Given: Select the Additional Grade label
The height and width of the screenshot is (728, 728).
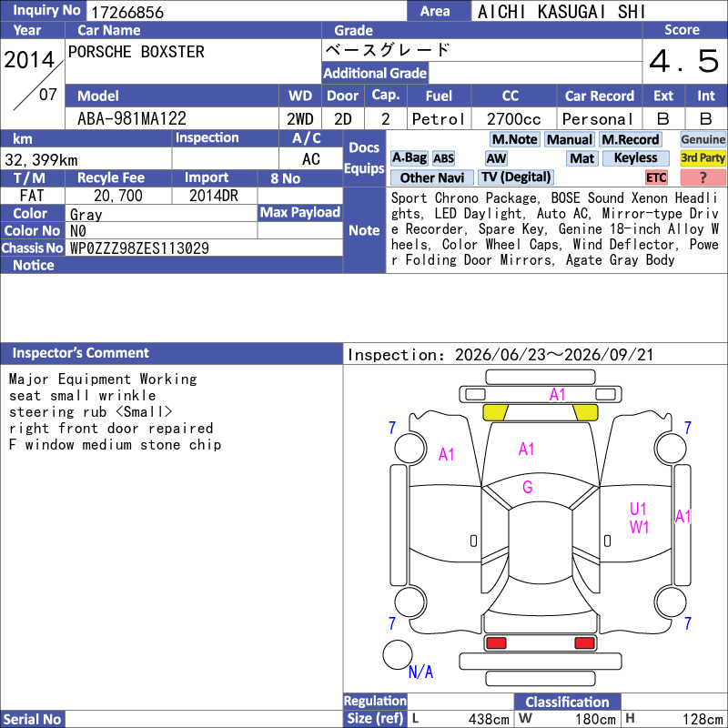Looking at the screenshot, I should [x=375, y=73].
